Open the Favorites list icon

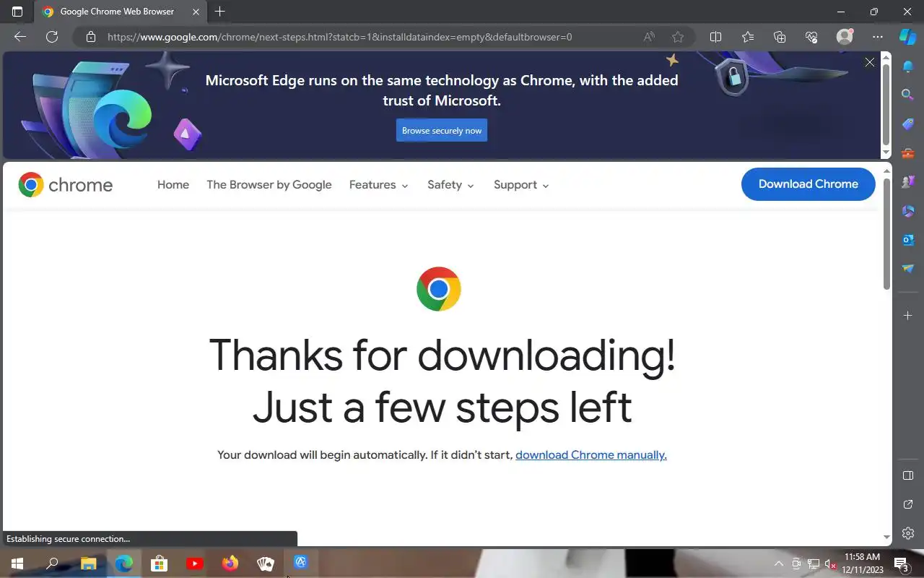pos(747,37)
